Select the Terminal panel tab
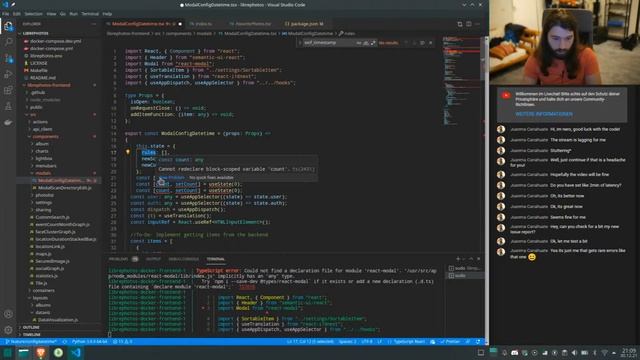Viewport: 640px width, 360px height. [x=216, y=259]
